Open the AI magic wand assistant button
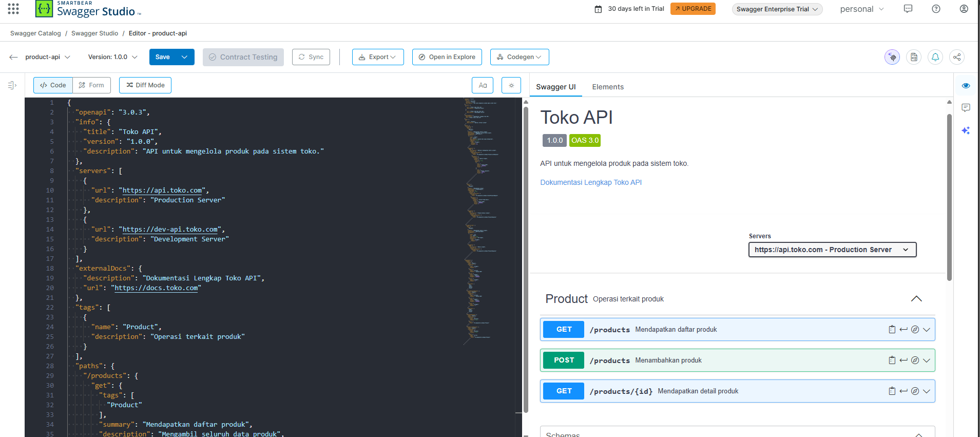980x437 pixels. click(892, 57)
